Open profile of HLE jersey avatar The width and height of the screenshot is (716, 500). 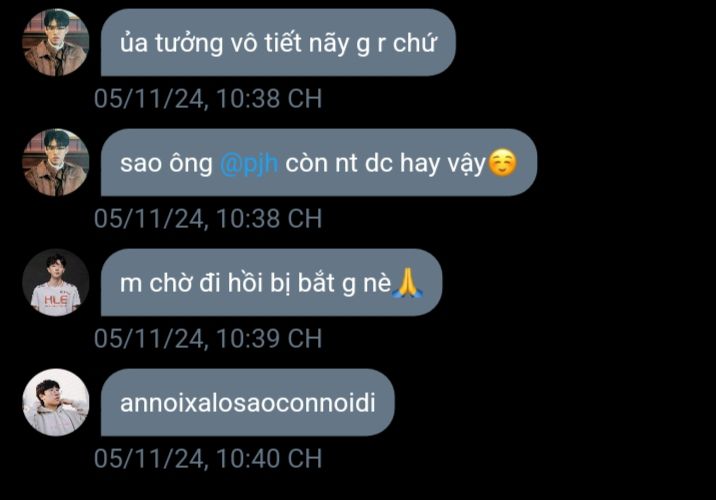pyautogui.click(x=56, y=283)
